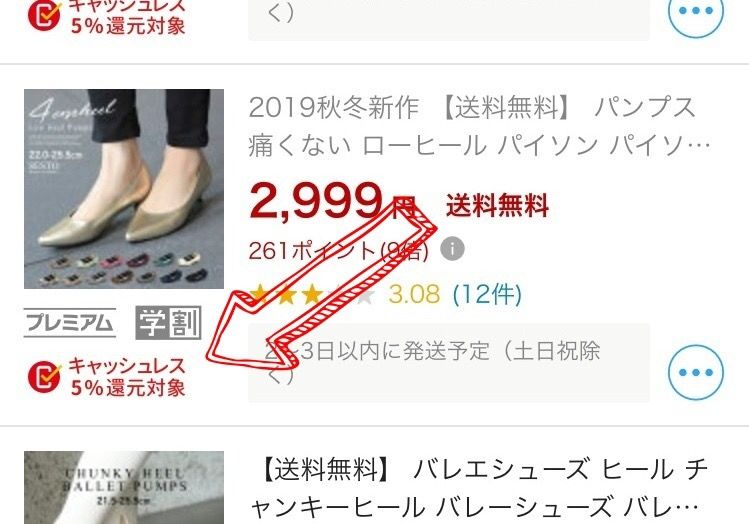Tap the プレミアム premium badge
Image resolution: width=749 pixels, height=524 pixels.
click(x=70, y=323)
